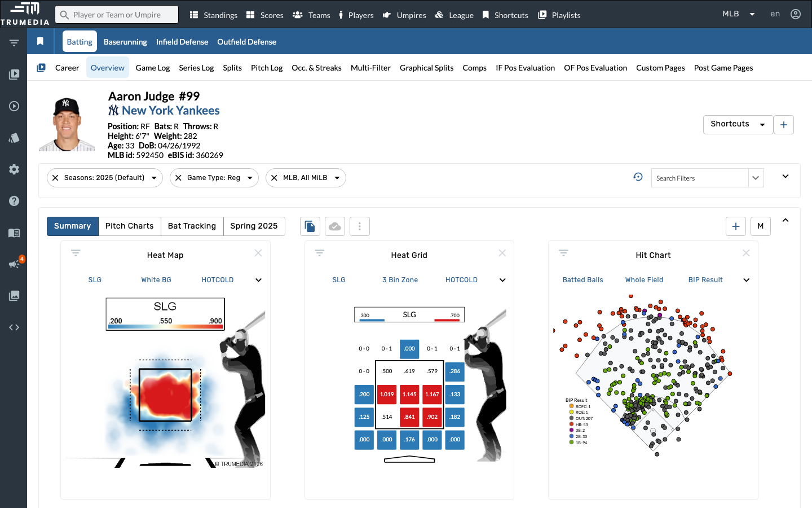Screen dimensions: 812x508
Task: Open the Bat Tracking tab
Action: [x=192, y=226]
